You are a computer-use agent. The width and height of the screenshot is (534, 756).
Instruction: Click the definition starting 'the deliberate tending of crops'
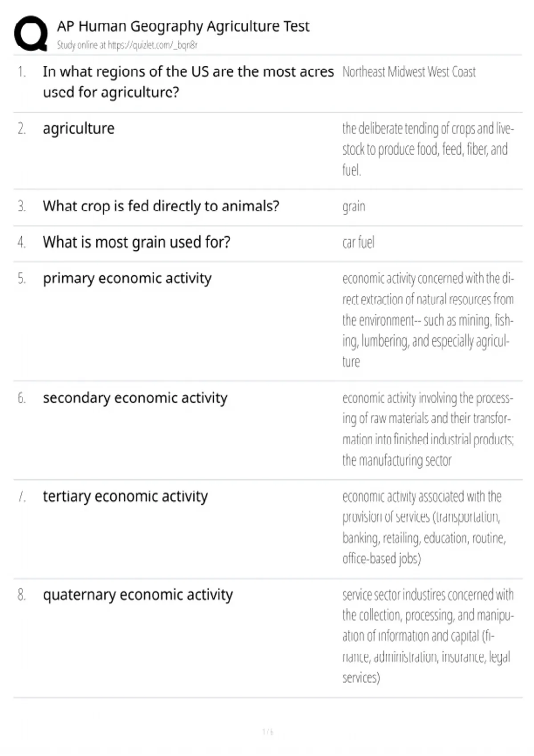pos(428,149)
